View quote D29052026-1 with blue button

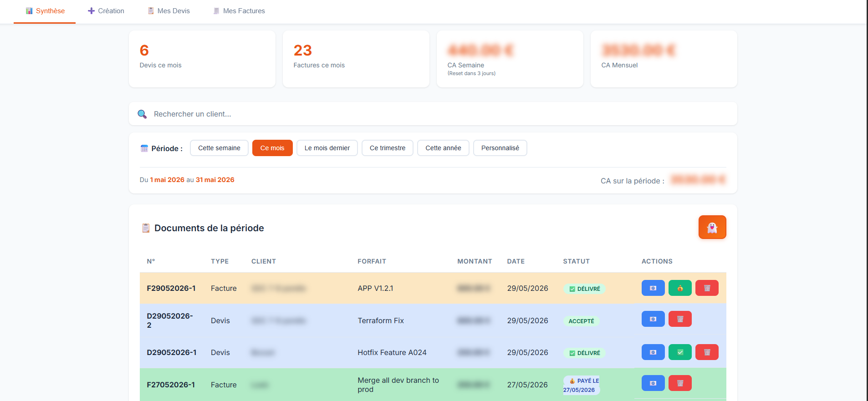[653, 352]
